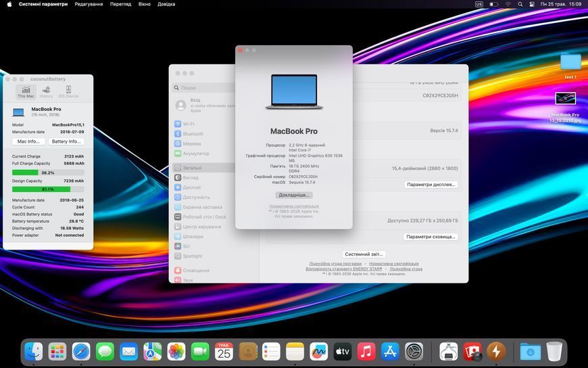The image size is (588, 368).
Task: Open Notes app in the Dock
Action: (x=295, y=352)
